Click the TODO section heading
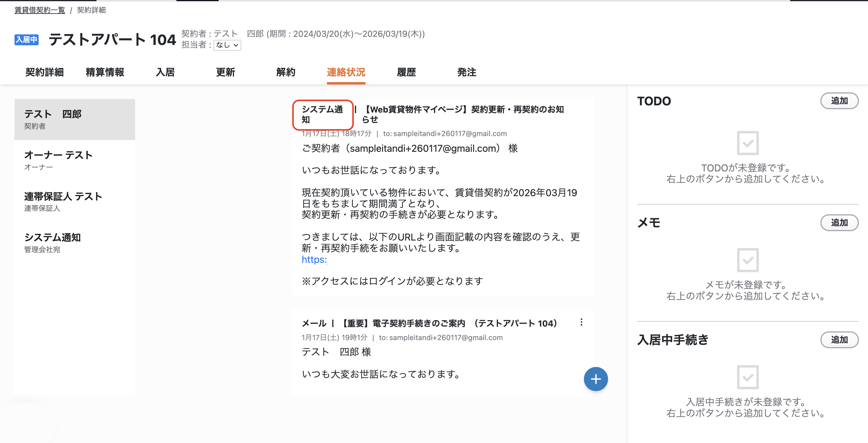Screen dimensions: 868x443 [x=654, y=101]
